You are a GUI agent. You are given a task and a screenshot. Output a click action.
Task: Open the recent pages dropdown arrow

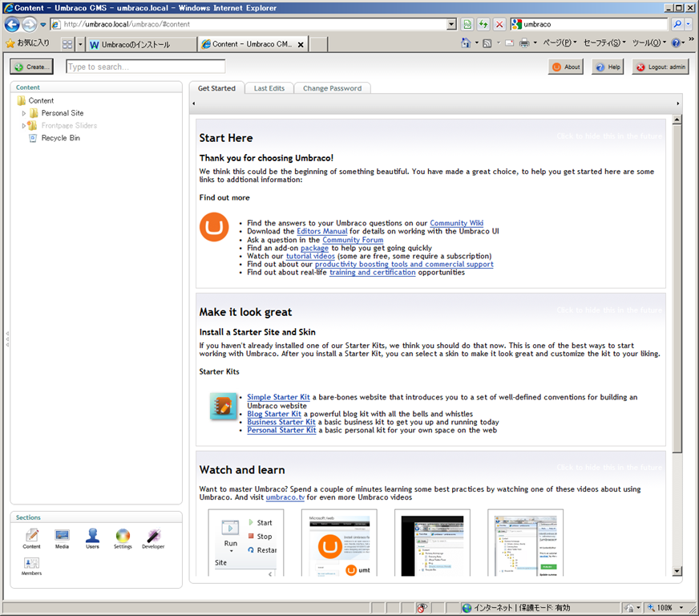pos(42,25)
